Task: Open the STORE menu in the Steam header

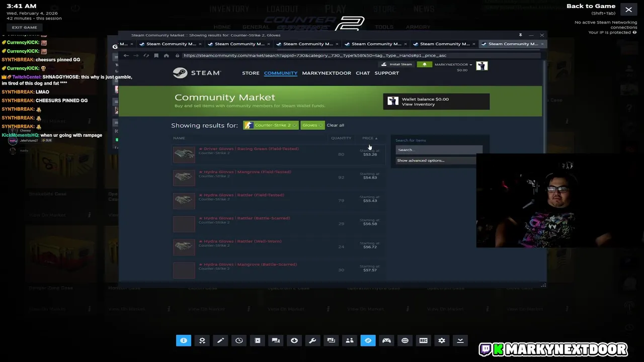Action: pos(251,73)
